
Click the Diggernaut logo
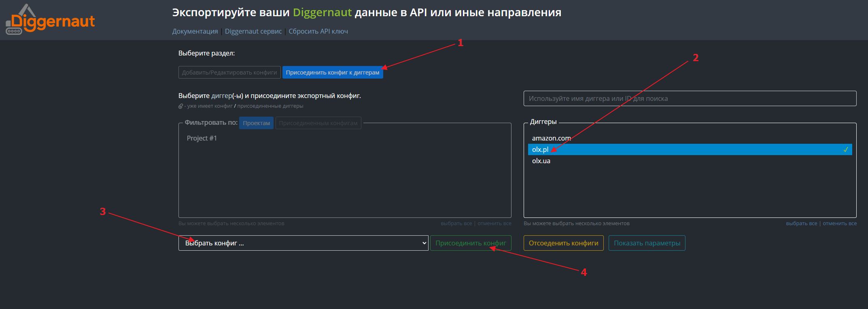(50, 20)
